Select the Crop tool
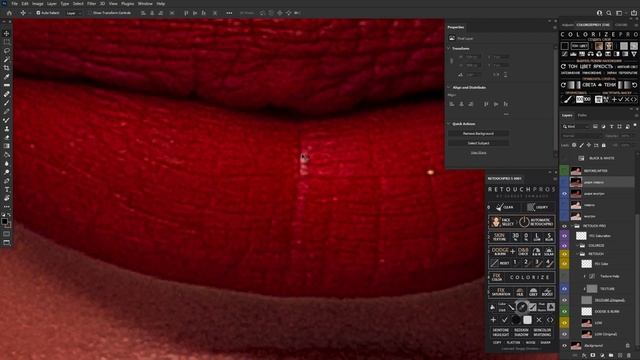The height and width of the screenshot is (360, 640). [7, 68]
